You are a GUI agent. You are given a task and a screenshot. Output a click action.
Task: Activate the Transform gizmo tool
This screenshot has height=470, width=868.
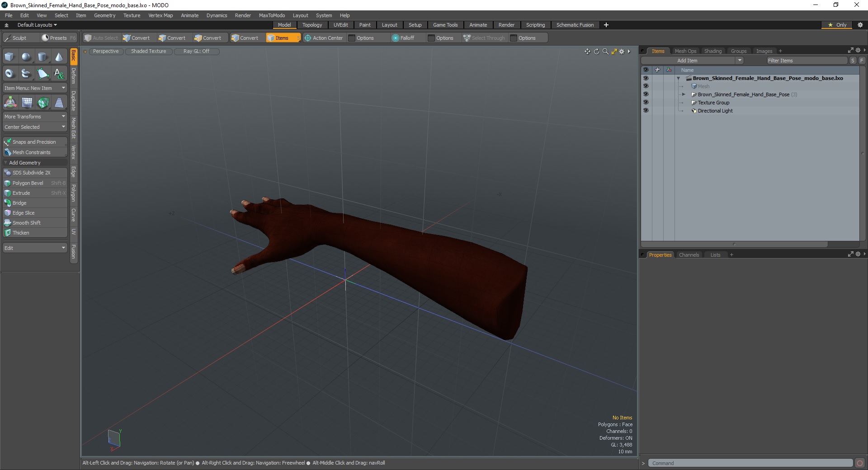[10, 103]
